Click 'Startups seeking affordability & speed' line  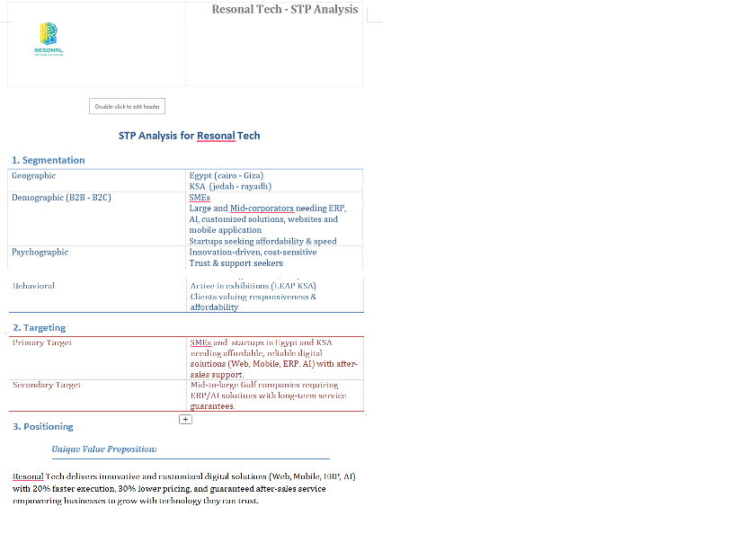click(x=262, y=241)
